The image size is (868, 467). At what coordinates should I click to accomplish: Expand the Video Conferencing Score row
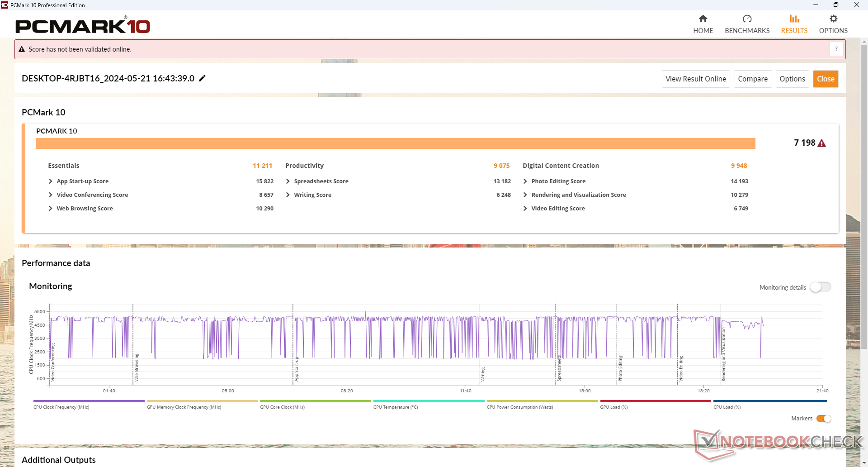click(x=51, y=195)
